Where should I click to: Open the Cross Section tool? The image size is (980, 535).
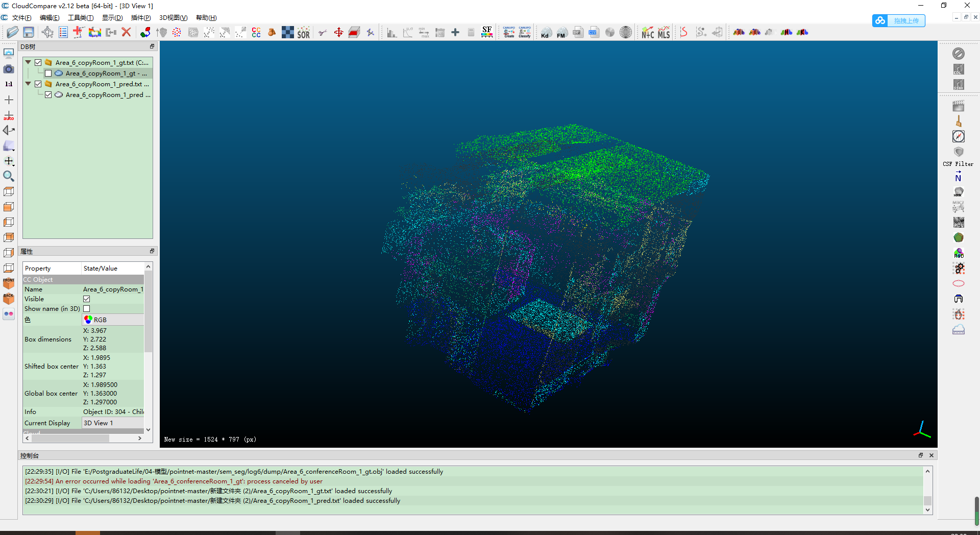(x=354, y=33)
